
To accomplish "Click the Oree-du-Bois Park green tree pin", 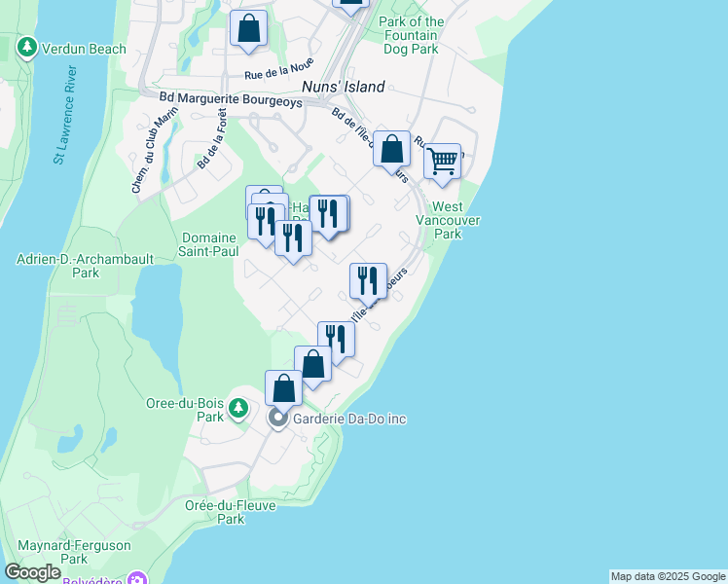I will [x=238, y=410].
